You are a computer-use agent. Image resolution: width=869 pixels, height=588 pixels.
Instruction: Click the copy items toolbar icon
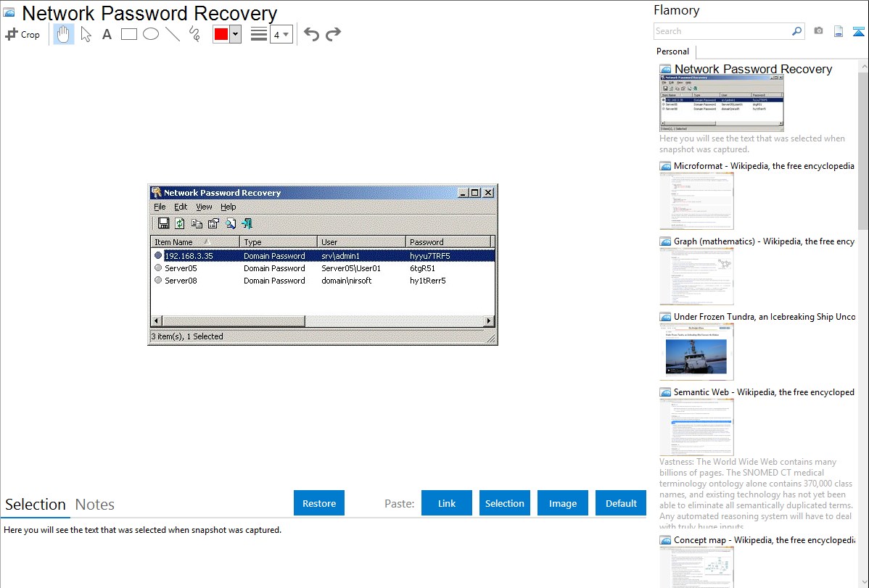click(x=197, y=223)
